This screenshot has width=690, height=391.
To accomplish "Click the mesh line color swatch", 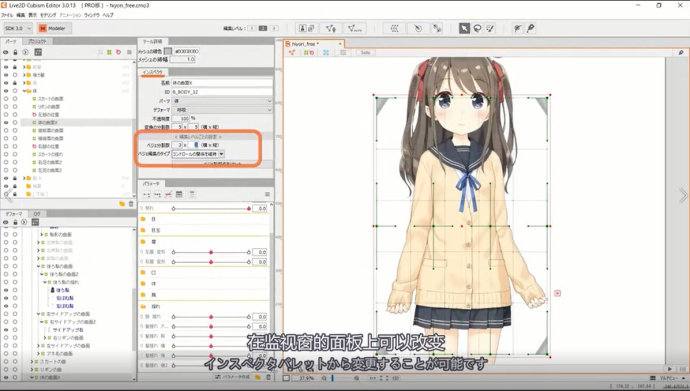I will 168,51.
